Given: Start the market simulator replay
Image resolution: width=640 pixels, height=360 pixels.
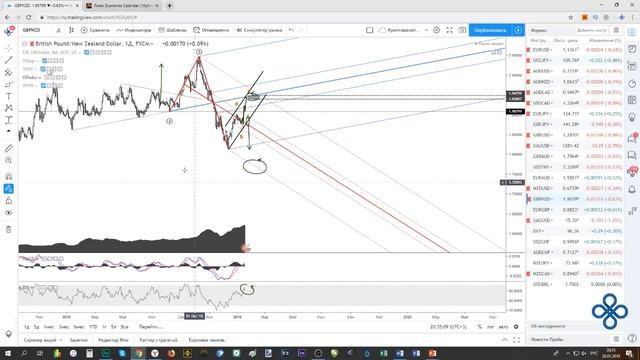Looking at the screenshot, I should [259, 30].
